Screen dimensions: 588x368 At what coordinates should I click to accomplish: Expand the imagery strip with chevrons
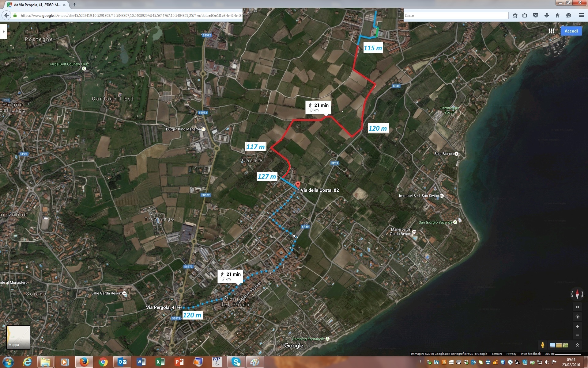pyautogui.click(x=577, y=345)
